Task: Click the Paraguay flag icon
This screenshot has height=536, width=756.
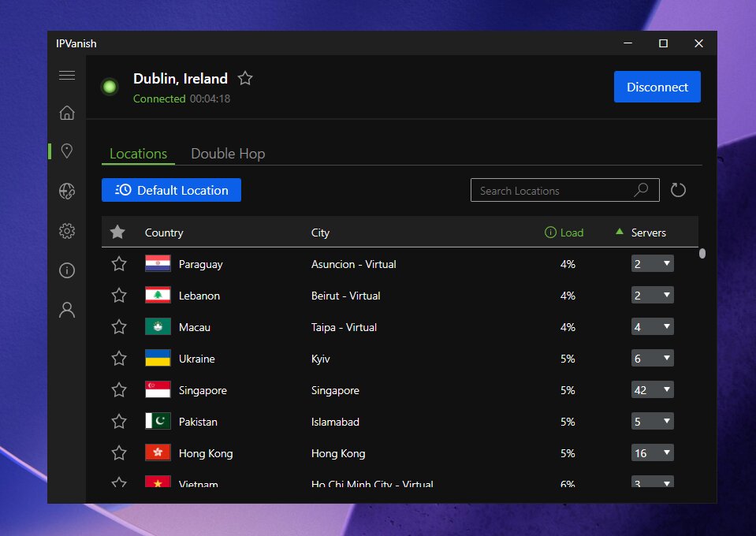Action: (x=158, y=263)
